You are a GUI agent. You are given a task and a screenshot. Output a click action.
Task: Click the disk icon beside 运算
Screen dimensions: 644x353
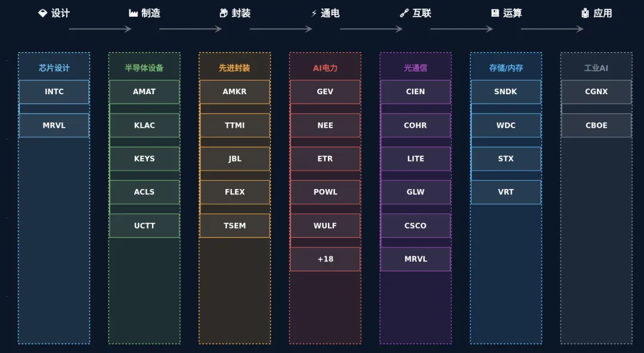[495, 13]
